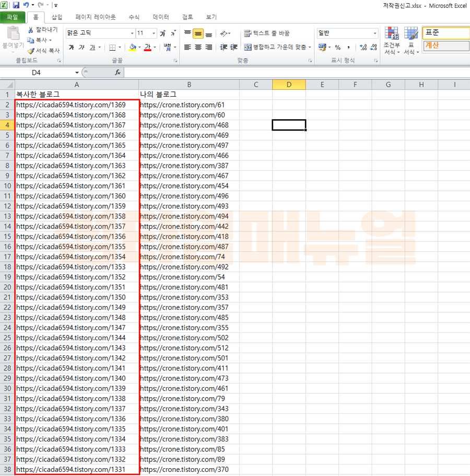Apply the 계산 cell style
The width and height of the screenshot is (470, 476).
tap(446, 46)
